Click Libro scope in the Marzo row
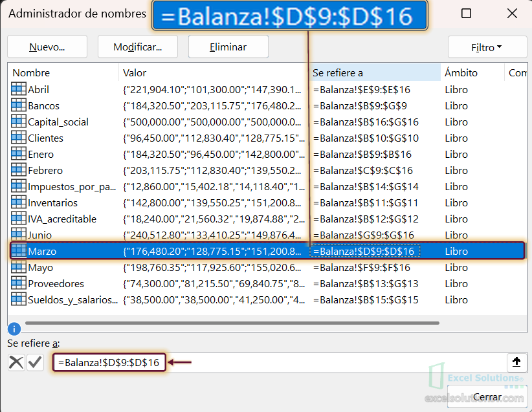532x412 pixels. 456,251
